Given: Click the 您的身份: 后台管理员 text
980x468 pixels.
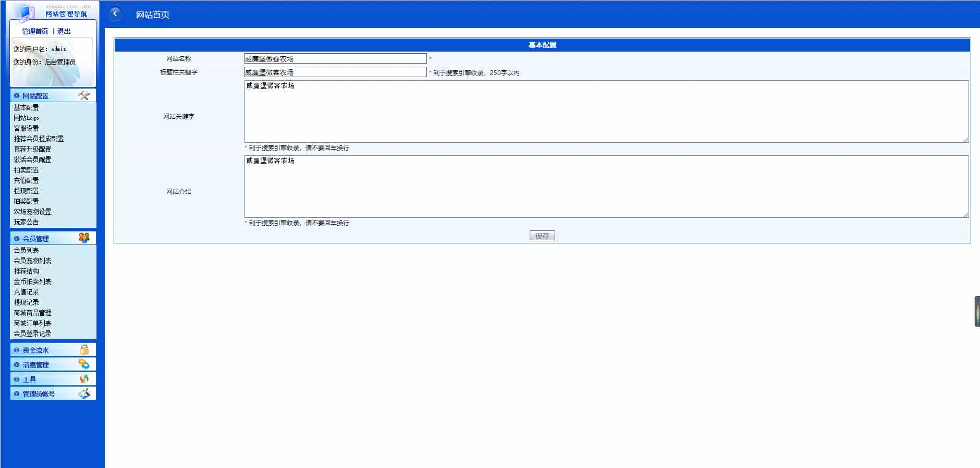Looking at the screenshot, I should pyautogui.click(x=44, y=62).
